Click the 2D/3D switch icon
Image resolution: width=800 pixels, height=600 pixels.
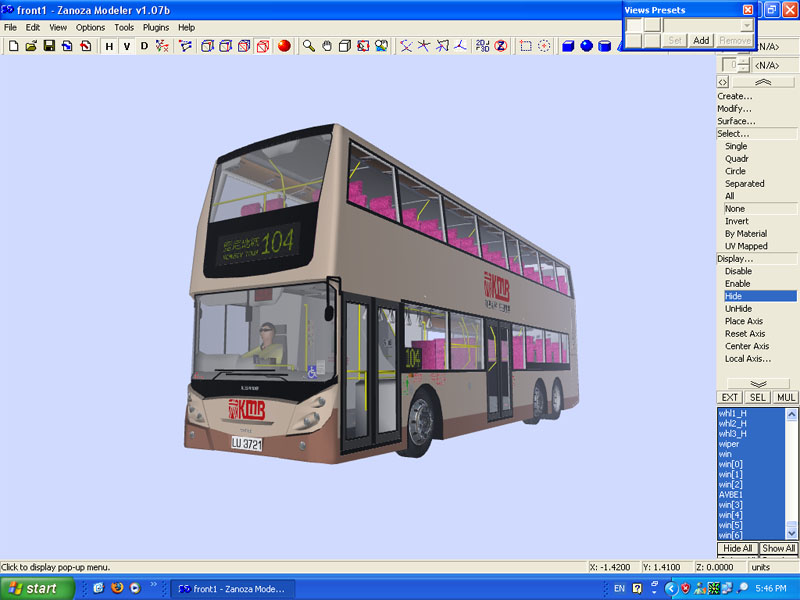tap(483, 46)
